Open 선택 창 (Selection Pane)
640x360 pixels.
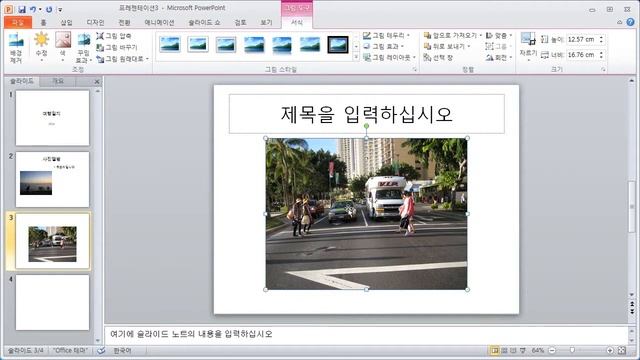pyautogui.click(x=438, y=58)
